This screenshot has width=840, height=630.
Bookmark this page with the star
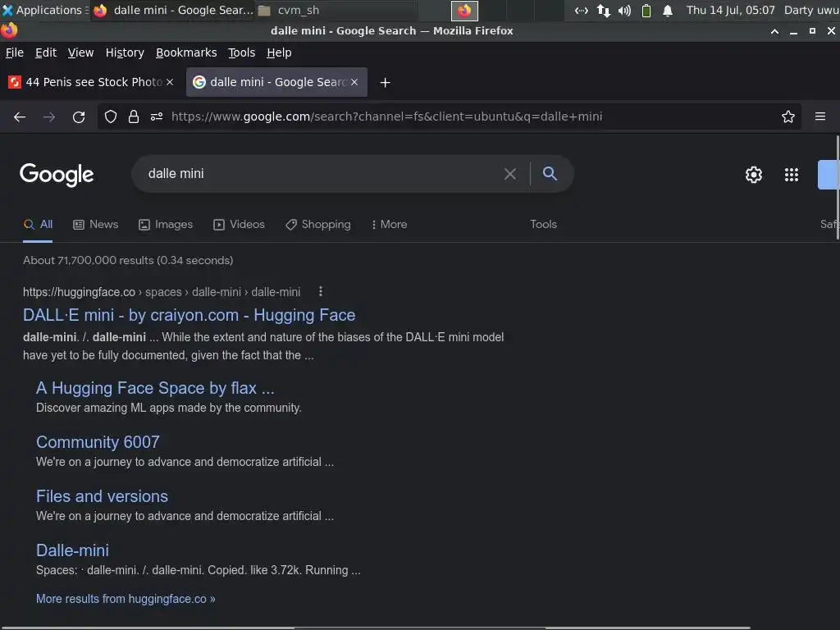(x=788, y=116)
